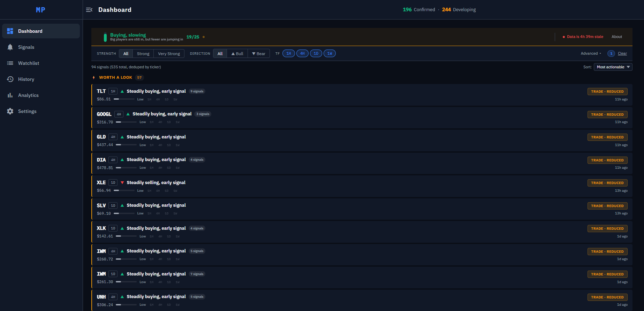Select All direction filter
The image size is (644, 311).
click(x=220, y=54)
